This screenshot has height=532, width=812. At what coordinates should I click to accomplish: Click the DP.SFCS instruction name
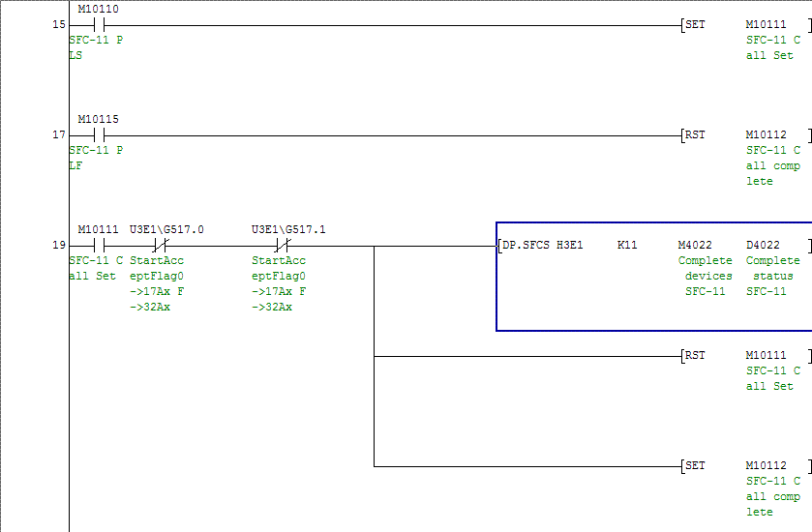click(x=526, y=246)
